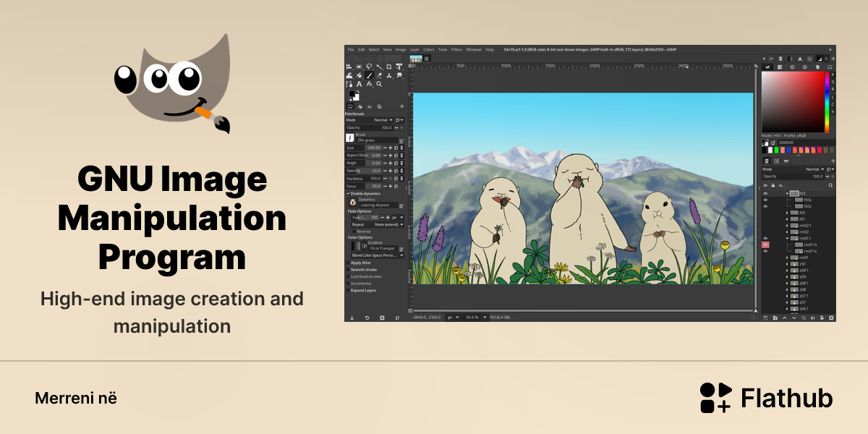868x434 pixels.
Task: Toggle the highlighted red eye of layer rm01 1s
Action: 765,244
